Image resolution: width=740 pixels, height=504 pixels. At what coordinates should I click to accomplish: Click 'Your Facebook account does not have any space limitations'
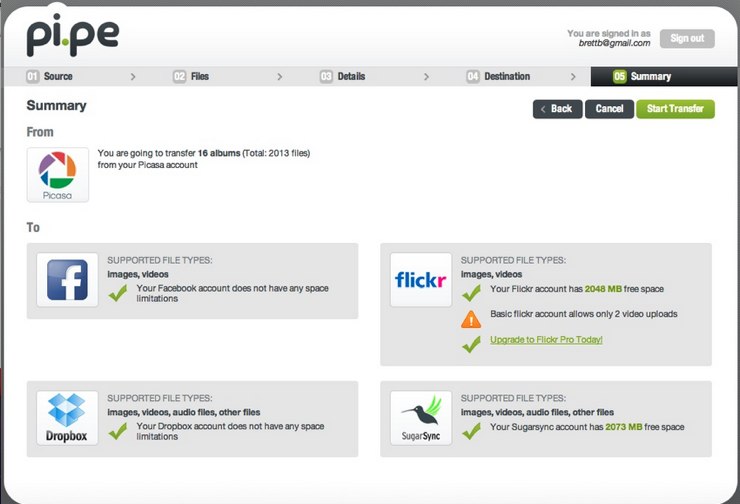(x=232, y=293)
